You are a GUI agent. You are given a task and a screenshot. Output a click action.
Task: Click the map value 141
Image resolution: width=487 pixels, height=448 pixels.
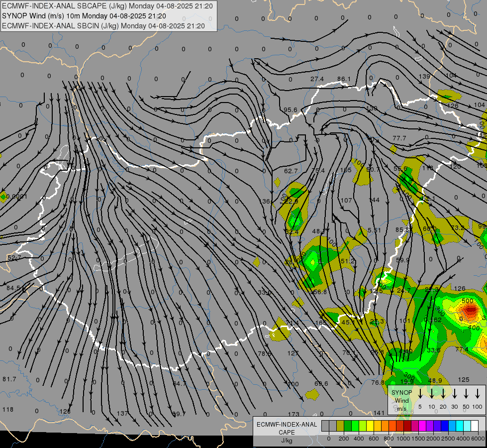pos(379,413)
